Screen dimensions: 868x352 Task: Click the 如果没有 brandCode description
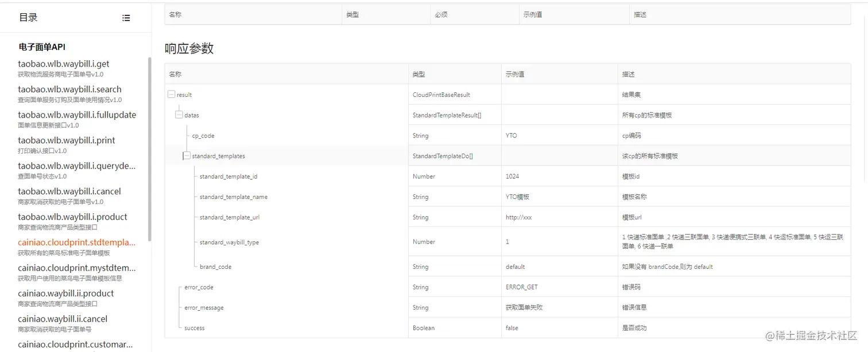(668, 267)
